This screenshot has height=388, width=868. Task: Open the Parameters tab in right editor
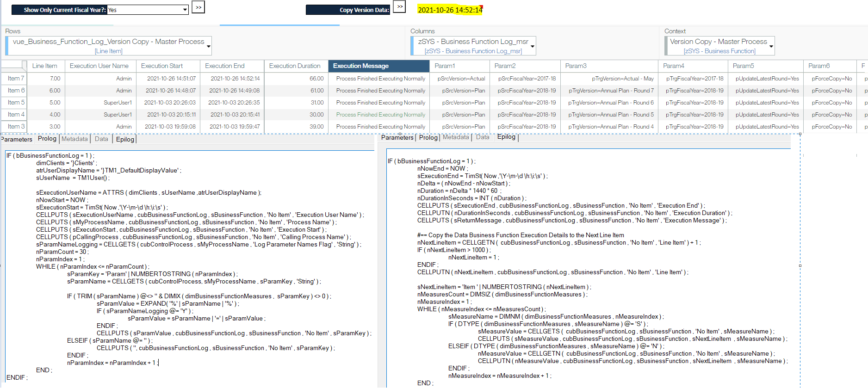click(397, 137)
